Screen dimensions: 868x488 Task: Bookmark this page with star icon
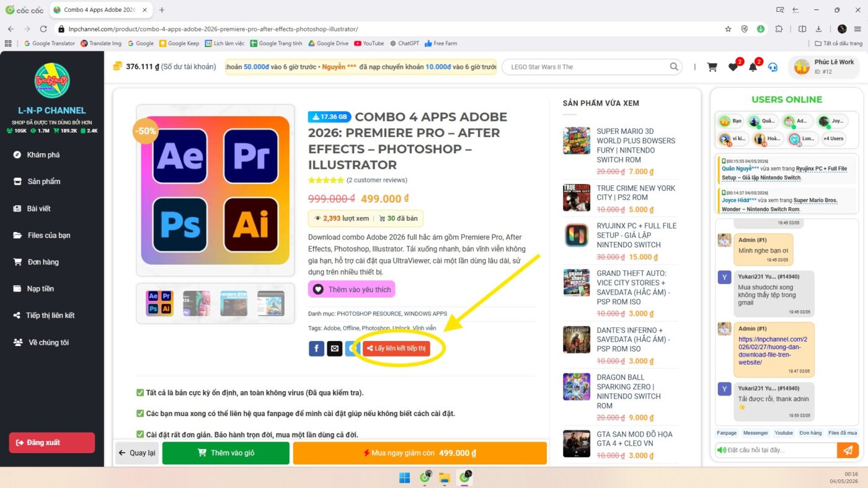(x=728, y=29)
